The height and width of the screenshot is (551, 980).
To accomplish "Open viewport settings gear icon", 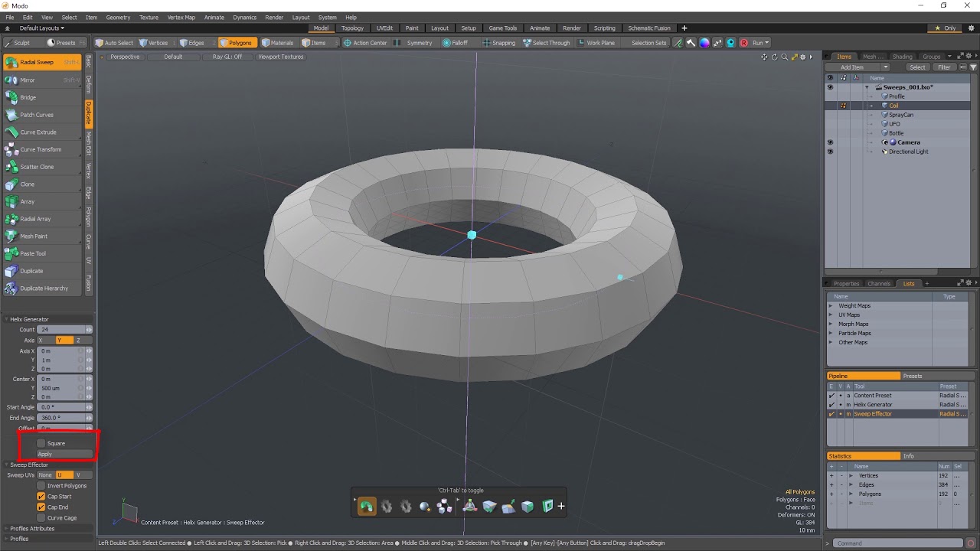I will click(803, 57).
